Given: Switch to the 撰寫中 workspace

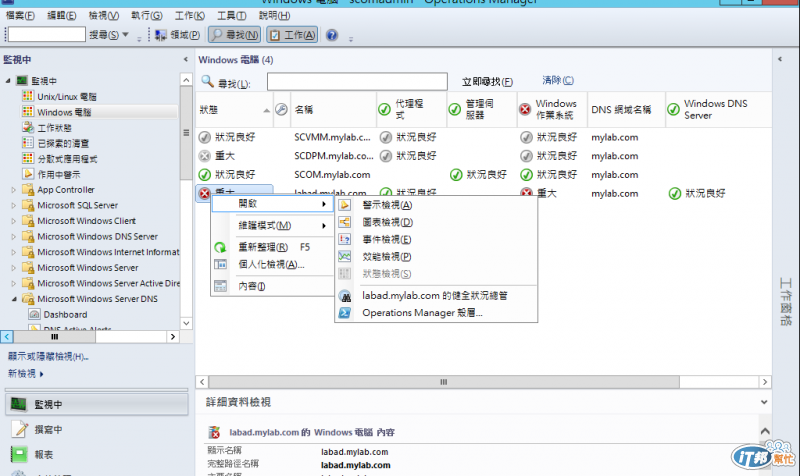Looking at the screenshot, I should (x=48, y=430).
